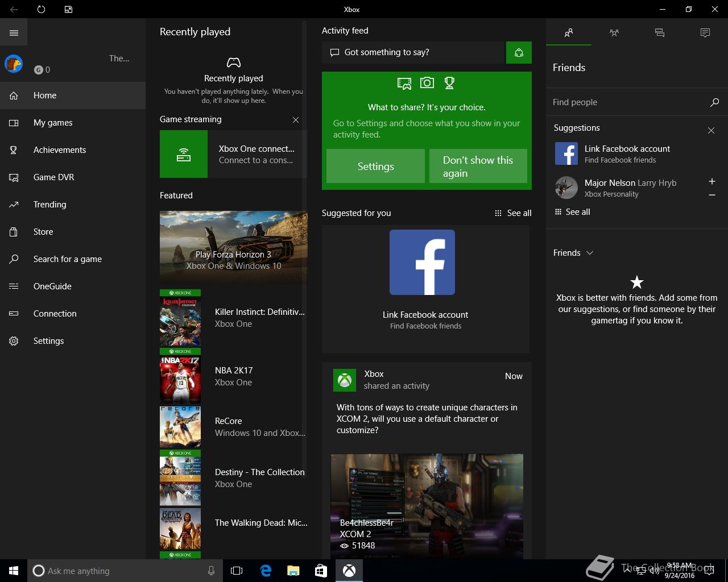728x582 pixels.
Task: Click the large Facebook logo tile
Action: pos(422,262)
